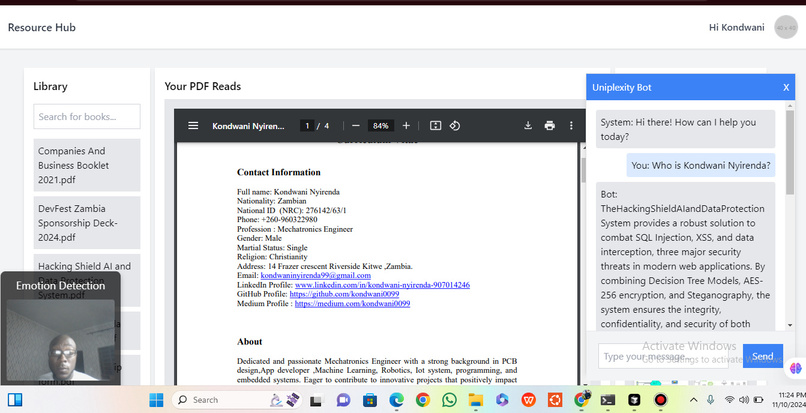Click the brain icon near the Send button

[796, 368]
